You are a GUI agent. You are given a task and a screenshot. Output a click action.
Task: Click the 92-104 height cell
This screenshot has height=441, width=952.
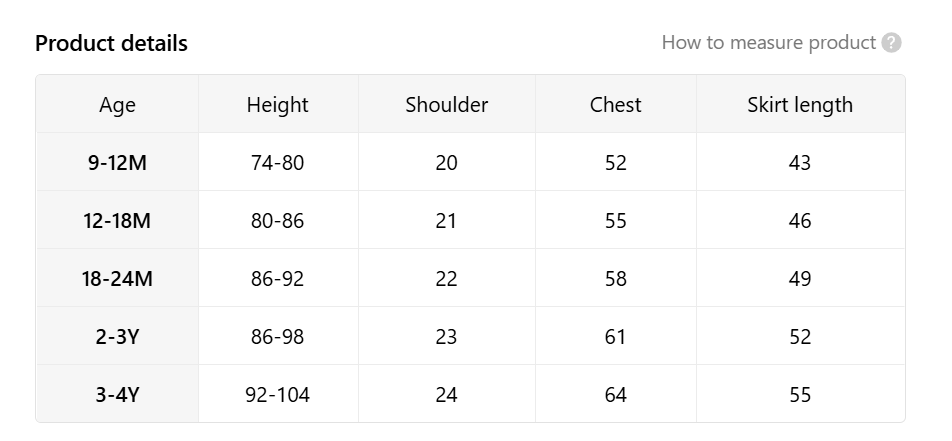click(277, 394)
